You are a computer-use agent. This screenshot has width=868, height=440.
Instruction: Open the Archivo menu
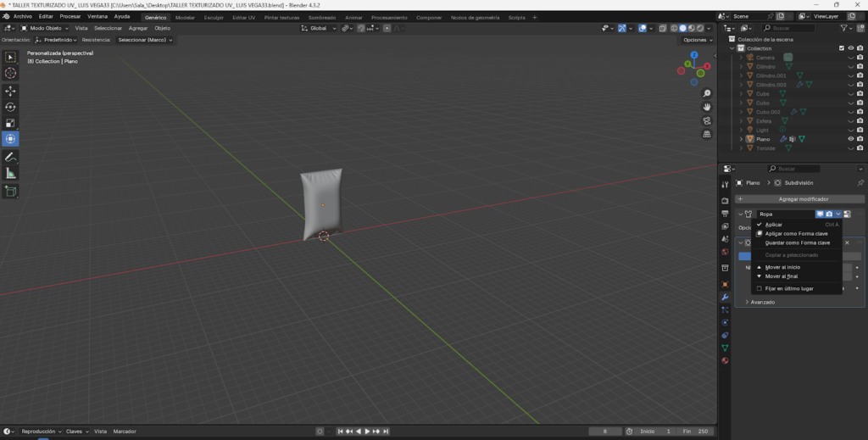click(23, 17)
